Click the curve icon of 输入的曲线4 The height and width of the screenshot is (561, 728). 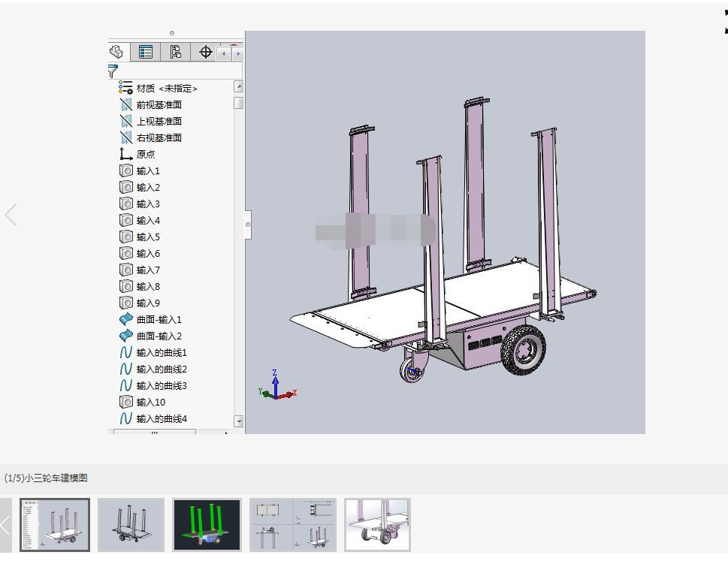click(x=125, y=418)
